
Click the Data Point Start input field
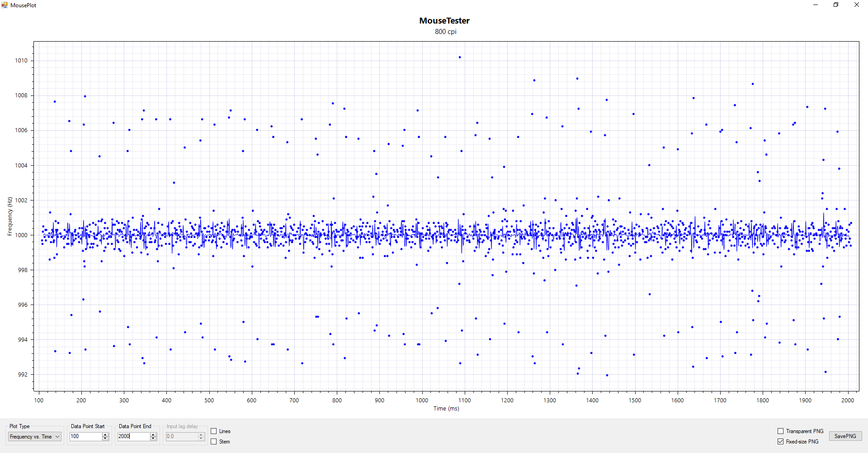(85, 437)
